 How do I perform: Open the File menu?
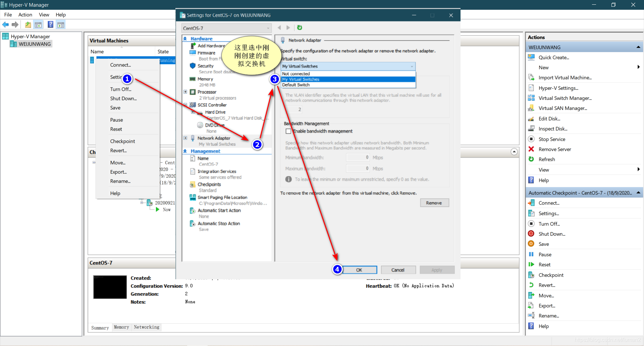point(8,15)
